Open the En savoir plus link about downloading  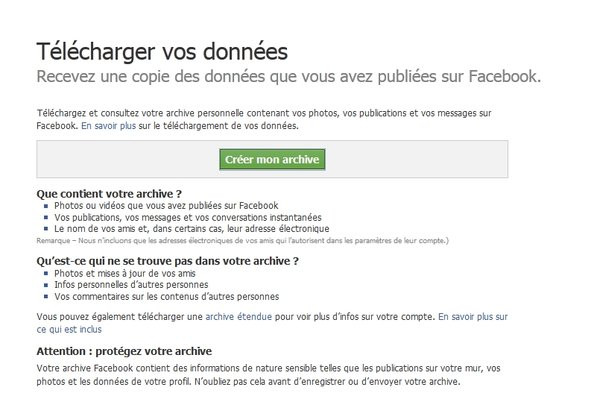pos(108,126)
